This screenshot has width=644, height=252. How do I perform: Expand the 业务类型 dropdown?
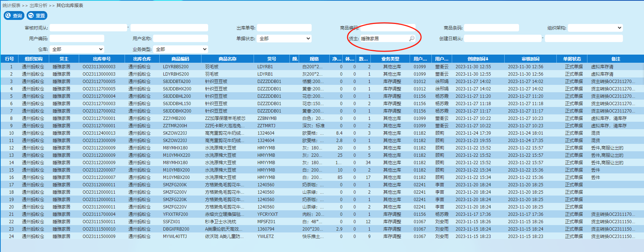(181, 49)
